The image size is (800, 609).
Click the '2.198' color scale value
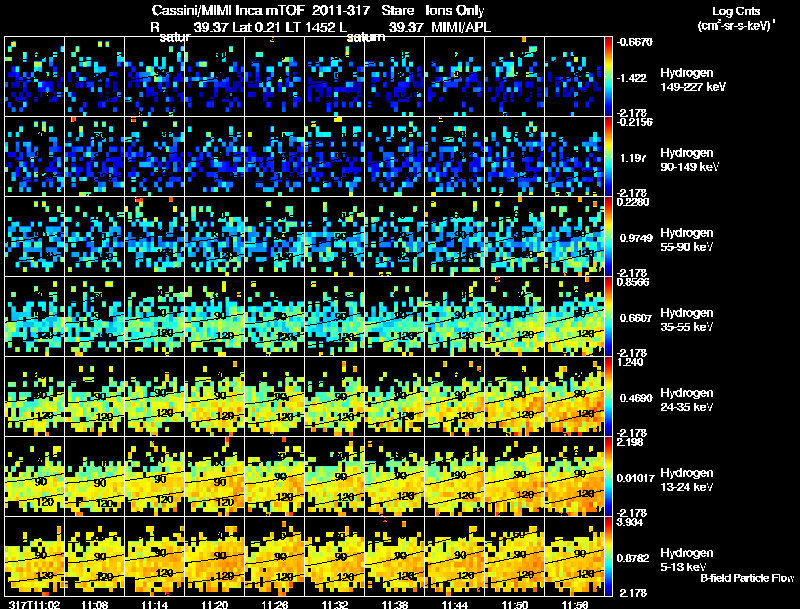pos(630,442)
